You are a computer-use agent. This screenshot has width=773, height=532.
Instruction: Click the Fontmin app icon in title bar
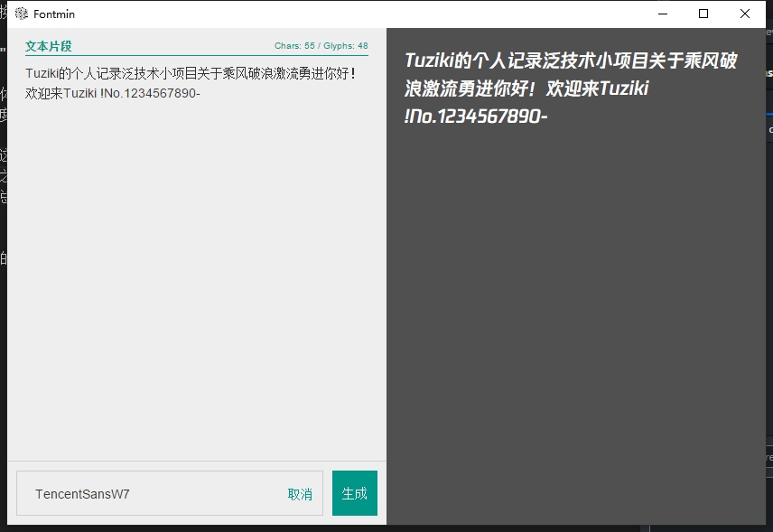coord(22,14)
